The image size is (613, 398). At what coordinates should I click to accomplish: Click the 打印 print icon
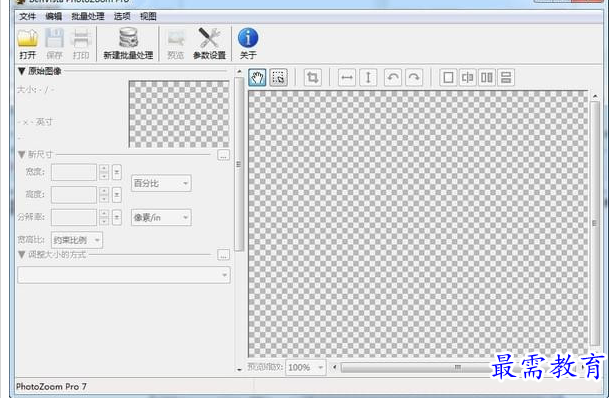(81, 44)
